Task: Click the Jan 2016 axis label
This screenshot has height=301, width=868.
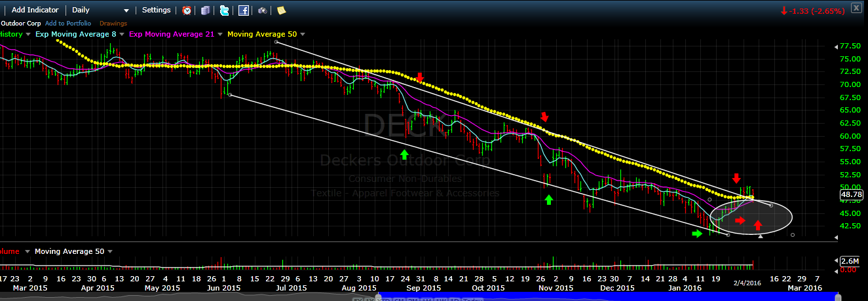Action: coord(686,288)
